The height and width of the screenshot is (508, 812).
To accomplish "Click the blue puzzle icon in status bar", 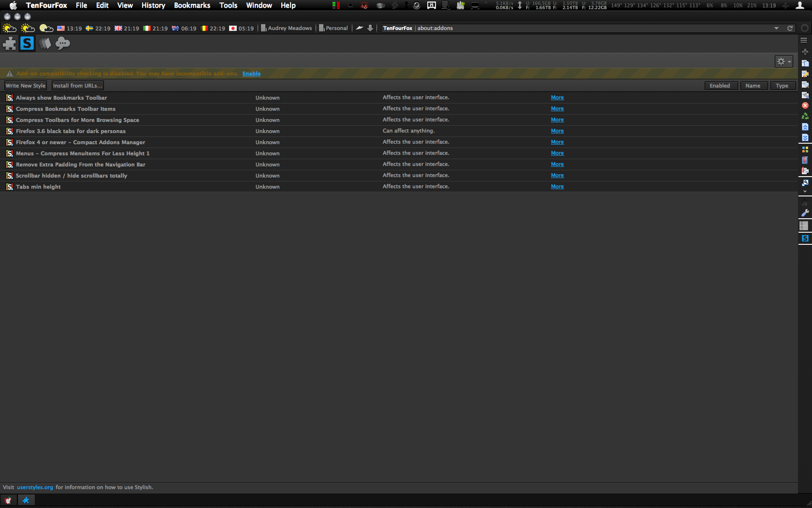I will coord(26,500).
